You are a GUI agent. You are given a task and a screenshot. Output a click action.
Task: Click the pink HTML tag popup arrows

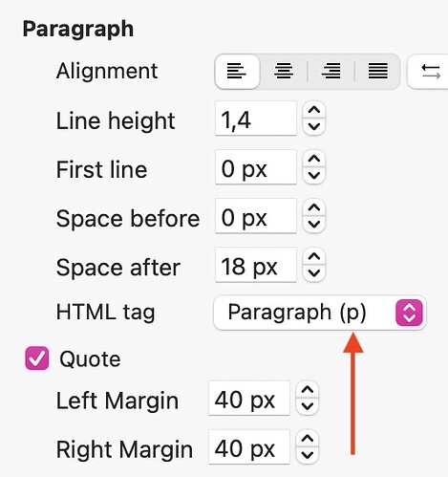point(409,313)
